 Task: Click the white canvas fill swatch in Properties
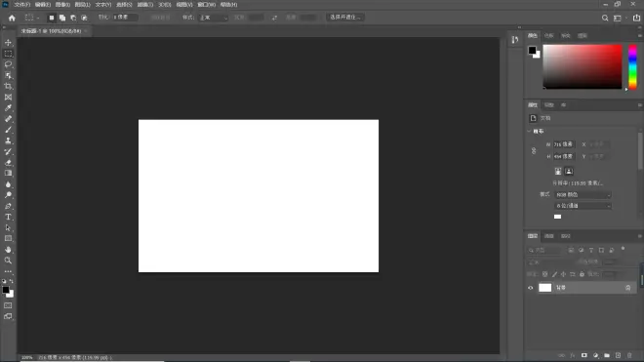pyautogui.click(x=557, y=217)
